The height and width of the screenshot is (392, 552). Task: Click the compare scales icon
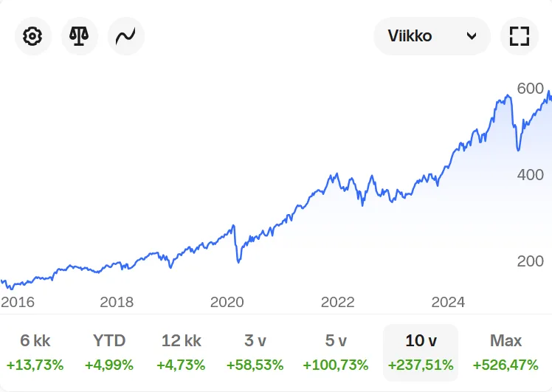pyautogui.click(x=80, y=36)
